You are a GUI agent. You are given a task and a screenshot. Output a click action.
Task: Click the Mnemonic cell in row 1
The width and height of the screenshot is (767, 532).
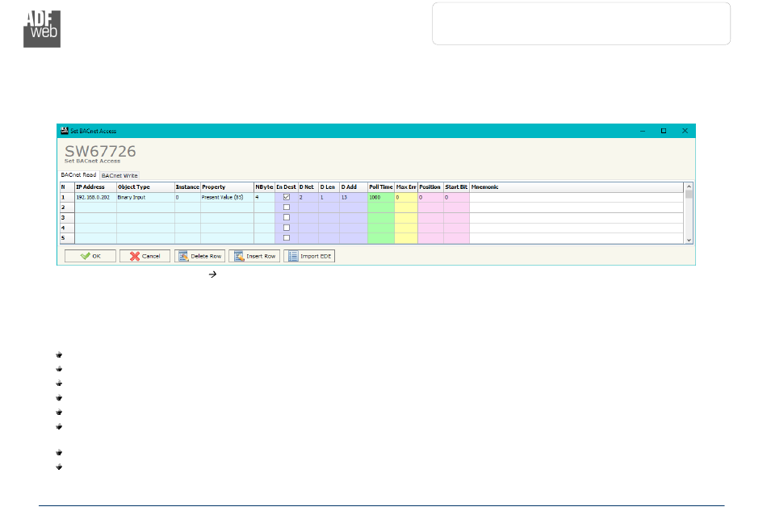576,198
